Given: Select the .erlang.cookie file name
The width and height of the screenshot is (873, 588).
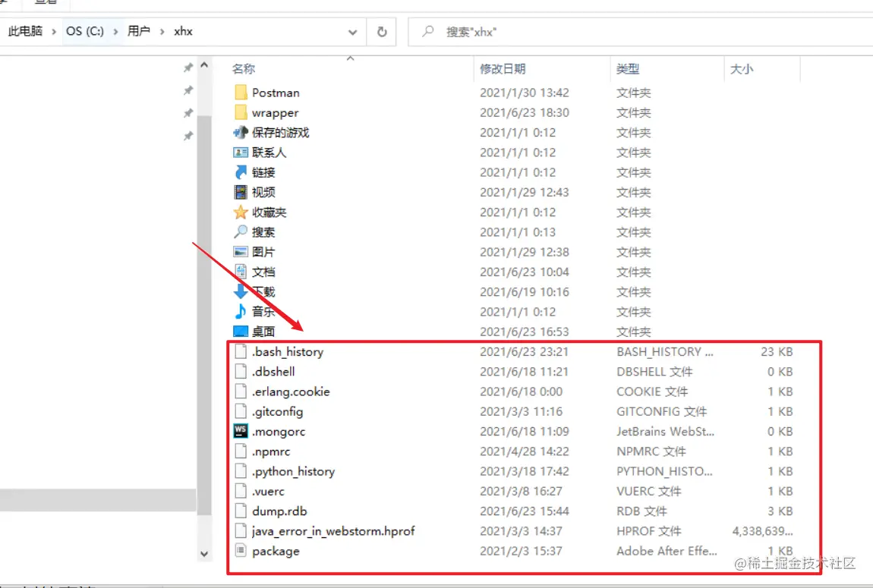Looking at the screenshot, I should point(291,391).
